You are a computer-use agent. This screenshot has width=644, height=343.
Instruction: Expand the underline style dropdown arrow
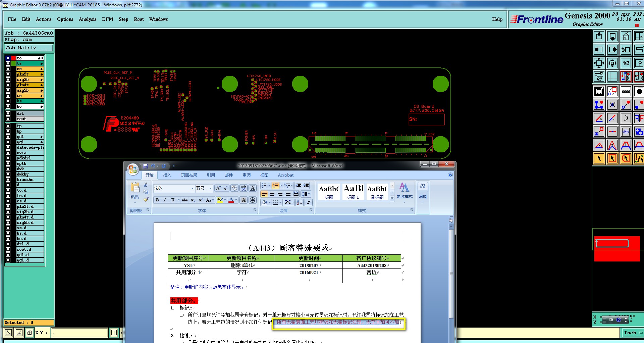179,200
